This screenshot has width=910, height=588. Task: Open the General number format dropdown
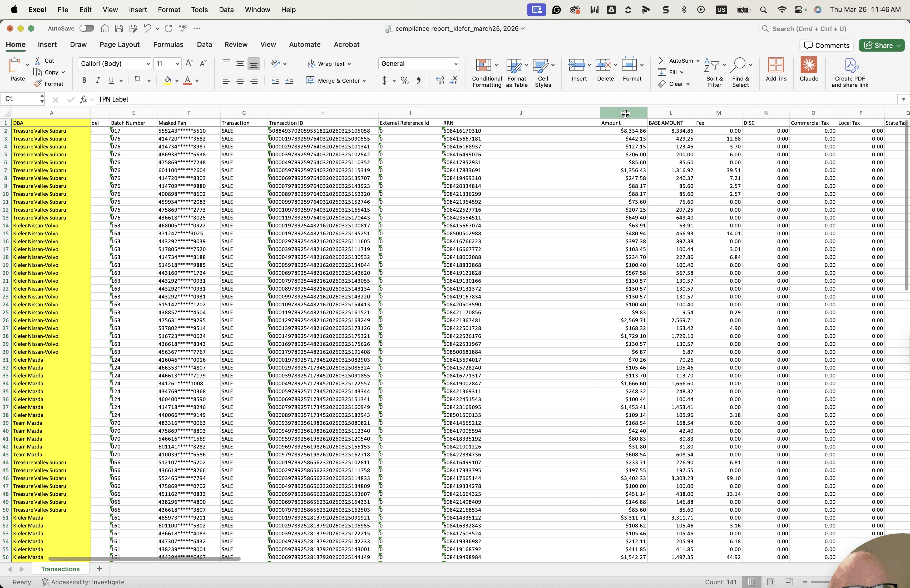point(456,64)
